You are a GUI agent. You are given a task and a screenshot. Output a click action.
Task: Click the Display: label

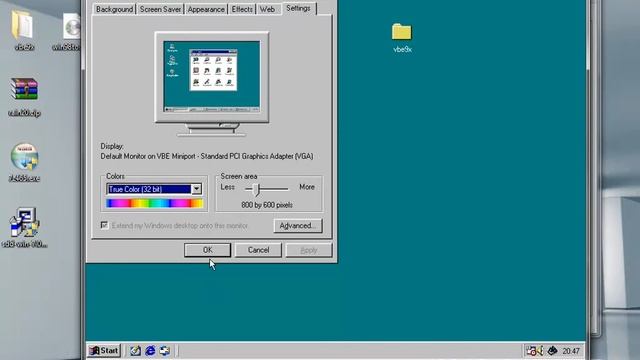[112, 146]
